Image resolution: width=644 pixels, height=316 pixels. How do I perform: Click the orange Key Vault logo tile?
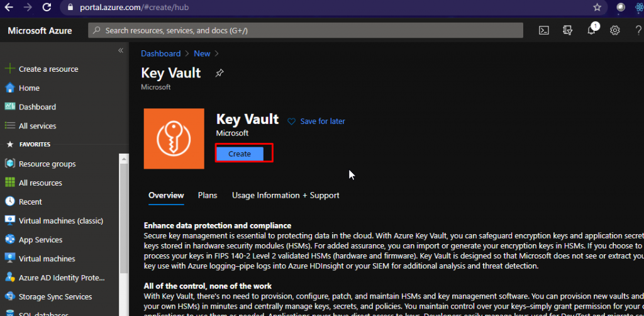coord(174,138)
